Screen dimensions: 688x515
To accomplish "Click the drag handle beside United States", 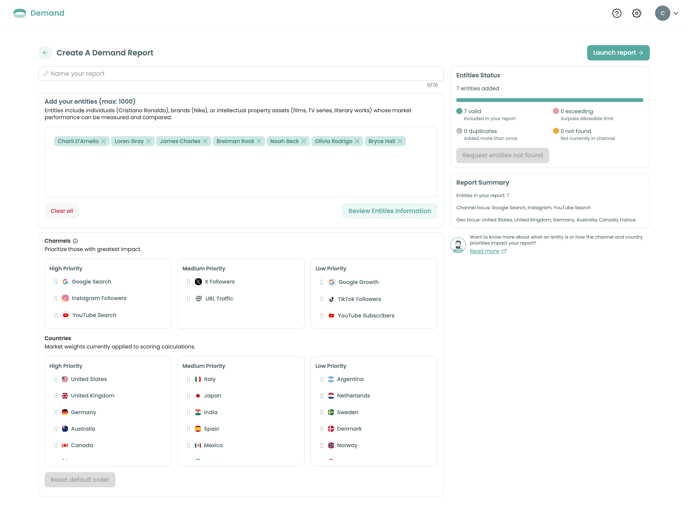I will (55, 379).
